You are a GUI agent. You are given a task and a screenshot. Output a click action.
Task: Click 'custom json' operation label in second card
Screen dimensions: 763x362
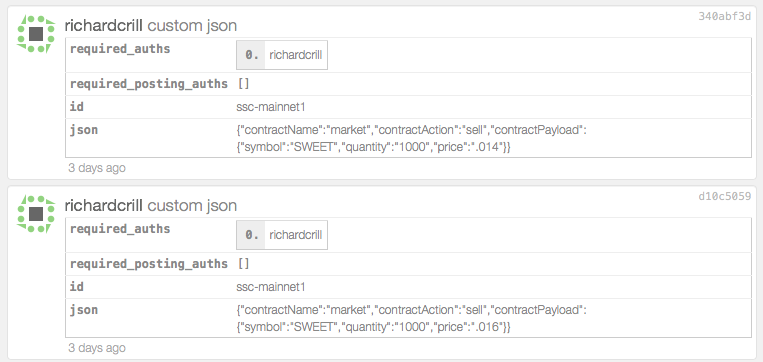click(x=192, y=205)
